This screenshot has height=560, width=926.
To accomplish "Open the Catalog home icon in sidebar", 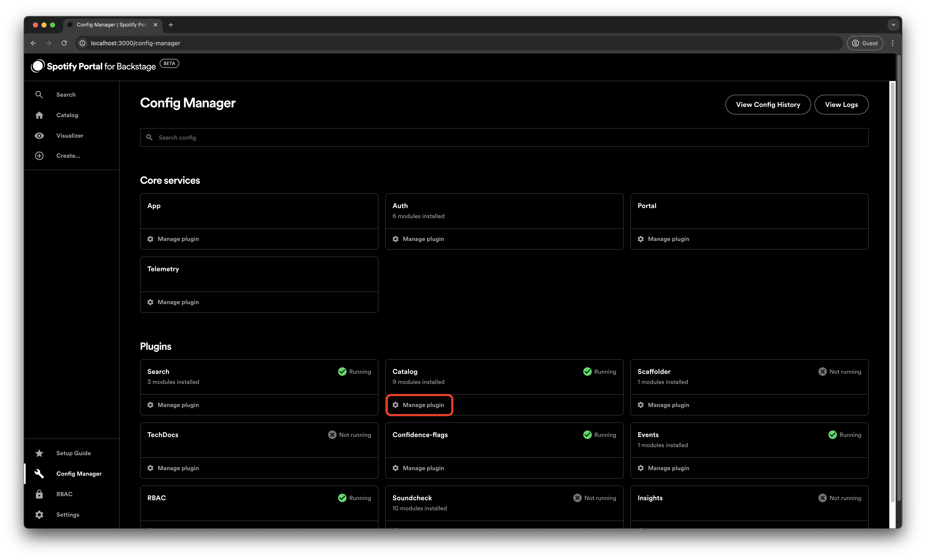I will pos(39,115).
